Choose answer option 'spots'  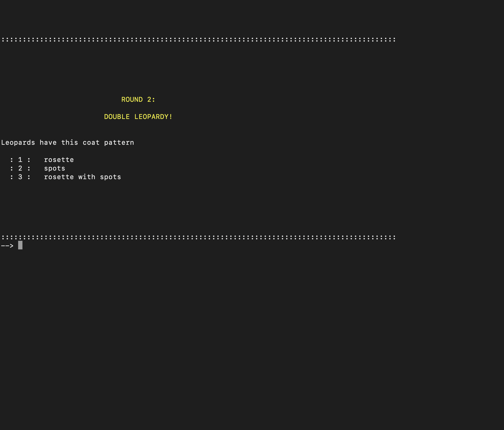point(54,168)
